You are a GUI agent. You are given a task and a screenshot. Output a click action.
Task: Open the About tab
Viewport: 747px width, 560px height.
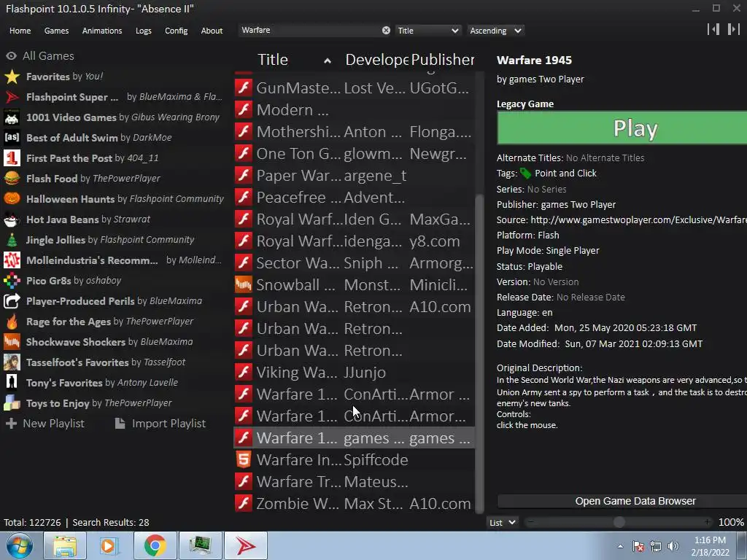(212, 31)
